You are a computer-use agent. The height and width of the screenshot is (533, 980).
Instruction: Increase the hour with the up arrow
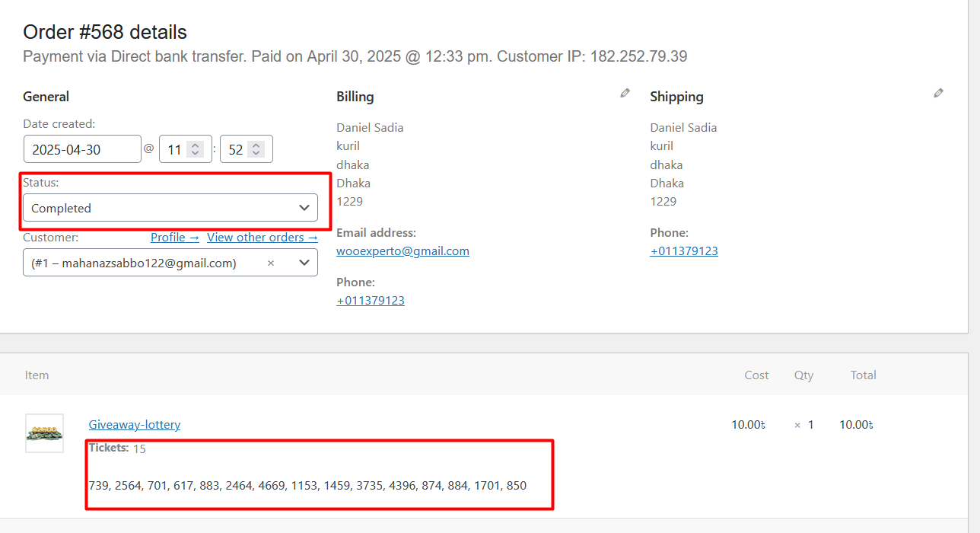click(x=196, y=145)
